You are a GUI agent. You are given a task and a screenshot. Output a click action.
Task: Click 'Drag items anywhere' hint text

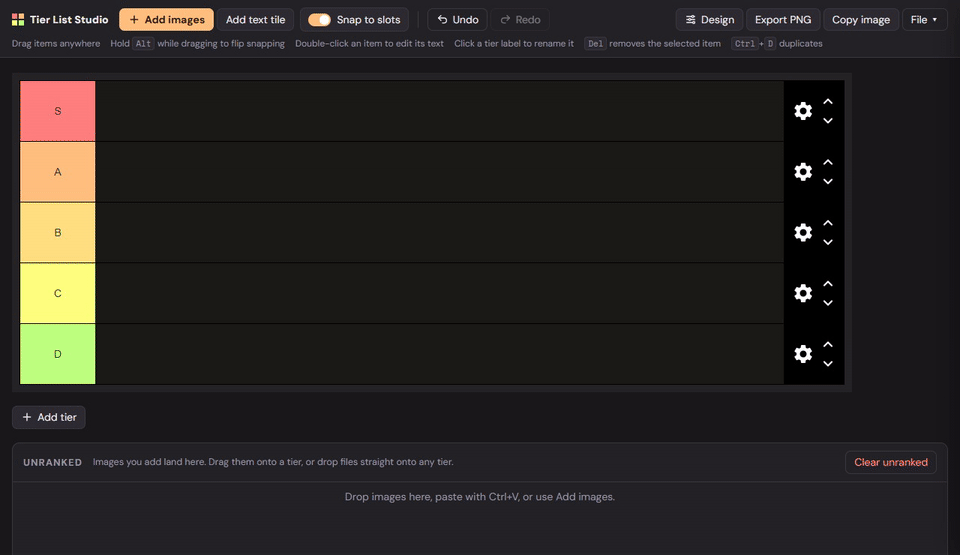pos(56,43)
